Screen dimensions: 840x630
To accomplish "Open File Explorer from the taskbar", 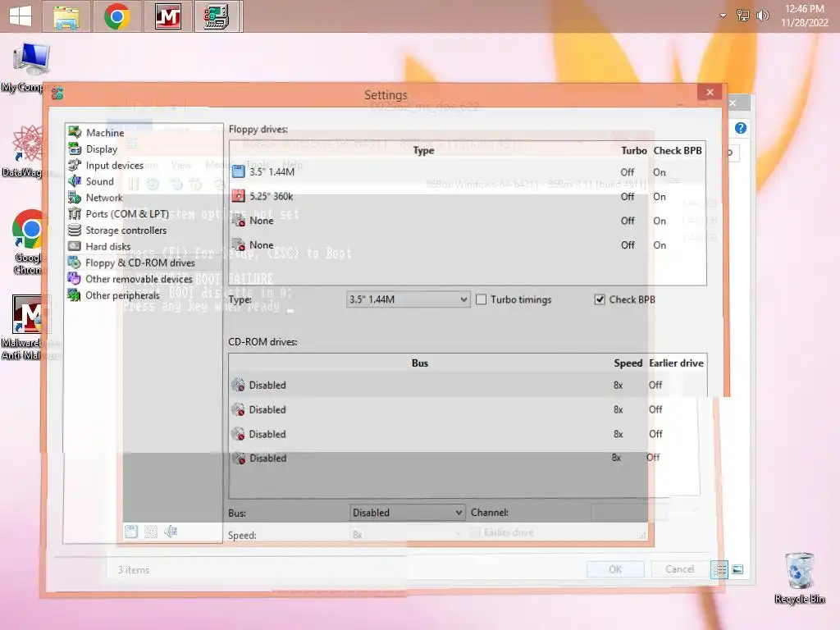I will click(x=66, y=16).
